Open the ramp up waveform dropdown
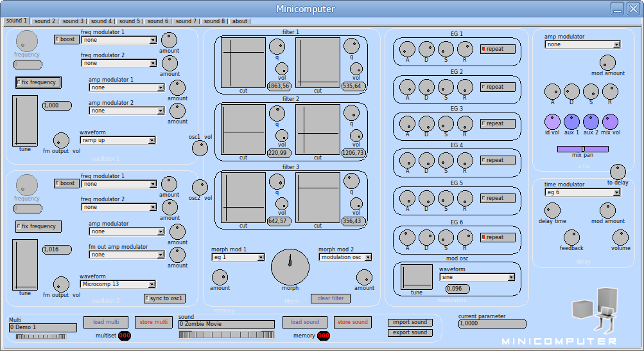This screenshot has height=351, width=644. (x=118, y=141)
